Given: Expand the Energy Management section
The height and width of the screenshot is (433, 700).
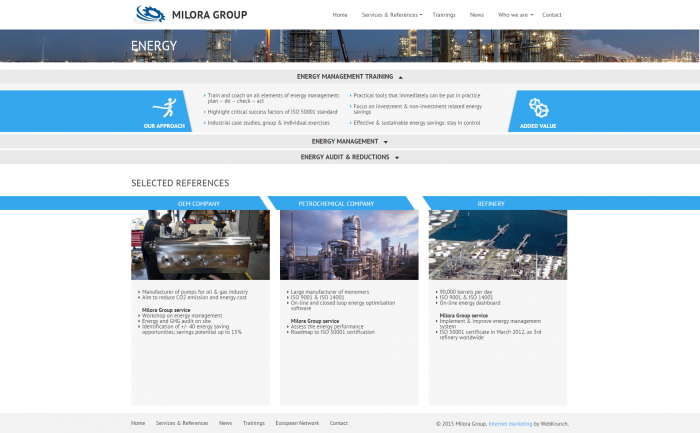Looking at the screenshot, I should pos(350,142).
